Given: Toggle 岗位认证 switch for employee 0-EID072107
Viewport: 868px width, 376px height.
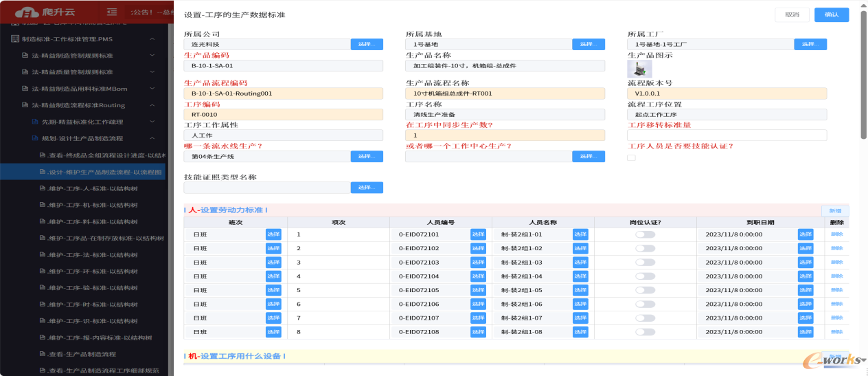Looking at the screenshot, I should [645, 318].
